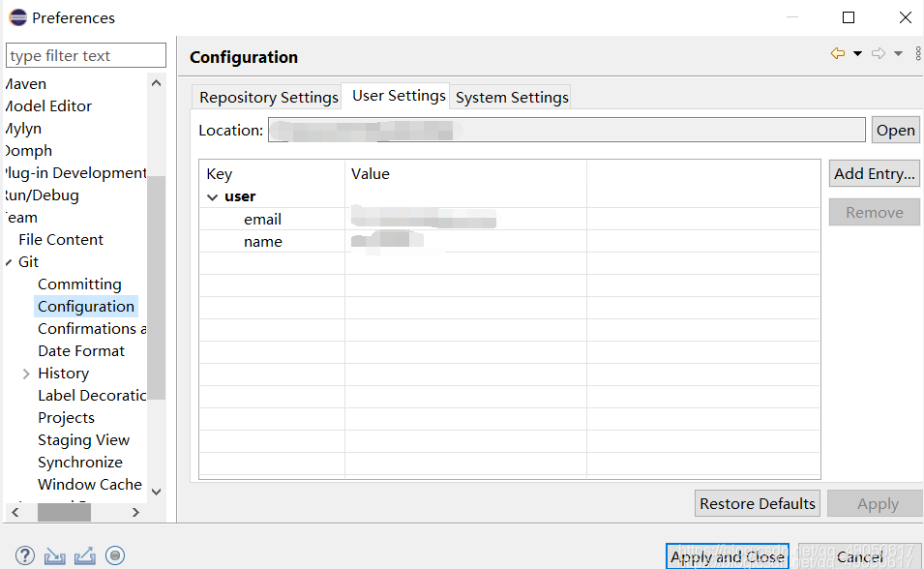The width and height of the screenshot is (924, 569).
Task: Open the view menu three-dots icon
Action: tap(918, 53)
